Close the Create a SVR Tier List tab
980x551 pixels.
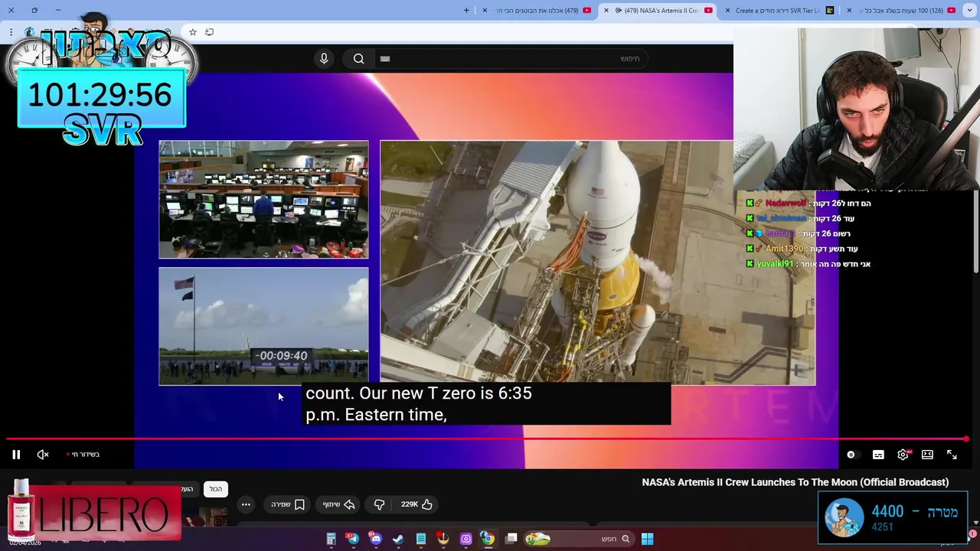pyautogui.click(x=727, y=11)
